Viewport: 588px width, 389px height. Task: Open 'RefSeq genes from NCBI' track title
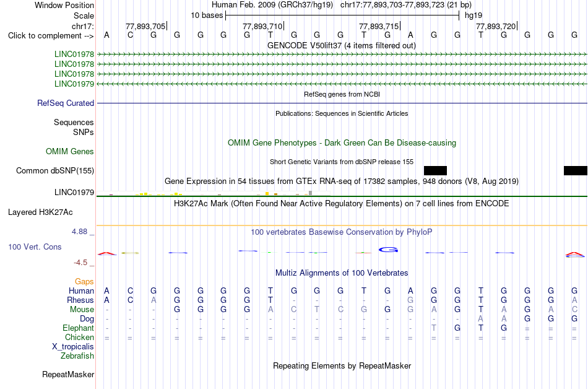point(342,94)
